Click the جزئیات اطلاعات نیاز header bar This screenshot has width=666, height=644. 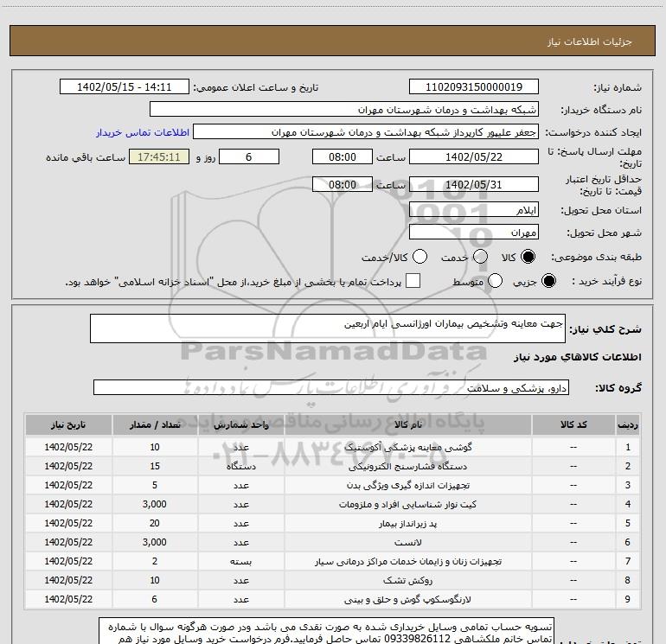click(333, 41)
